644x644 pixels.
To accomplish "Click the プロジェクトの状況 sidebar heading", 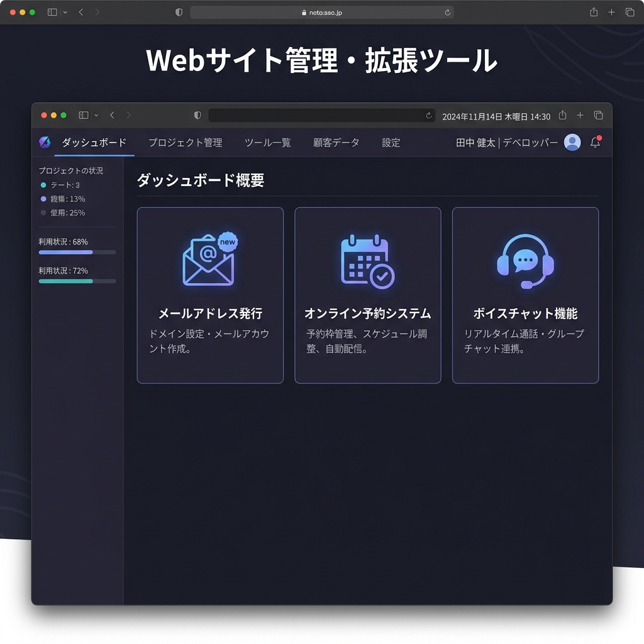I will pos(70,170).
